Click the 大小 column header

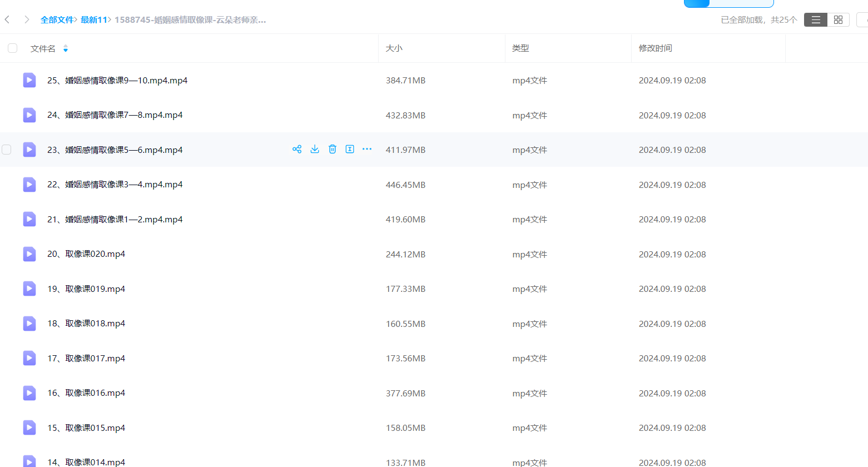point(394,48)
